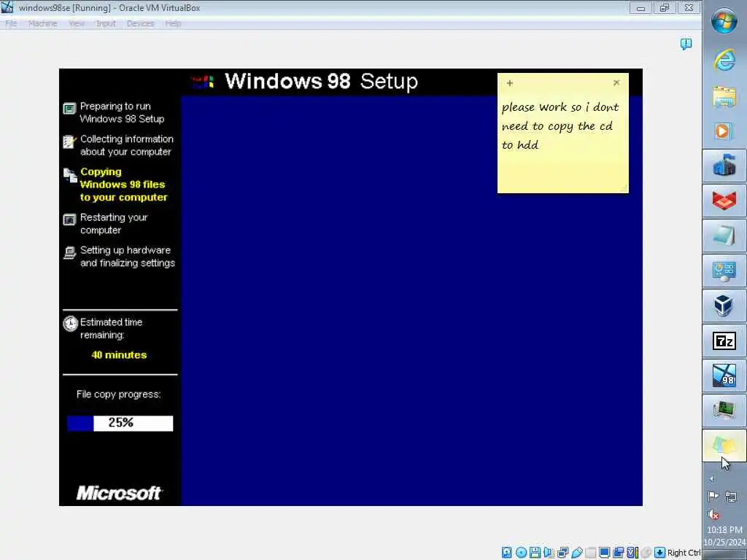Click the muted volume tray icon
Screen dimensions: 747x560
pyautogui.click(x=713, y=514)
